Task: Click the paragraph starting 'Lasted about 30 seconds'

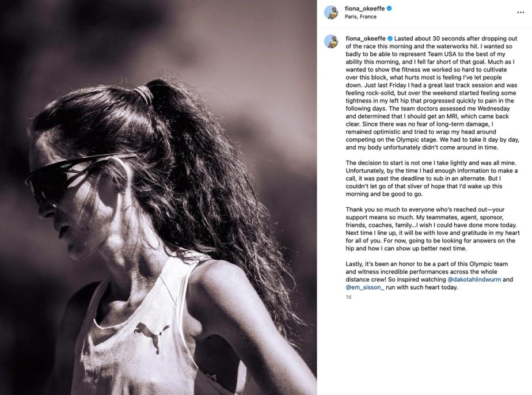Action: coord(432,93)
